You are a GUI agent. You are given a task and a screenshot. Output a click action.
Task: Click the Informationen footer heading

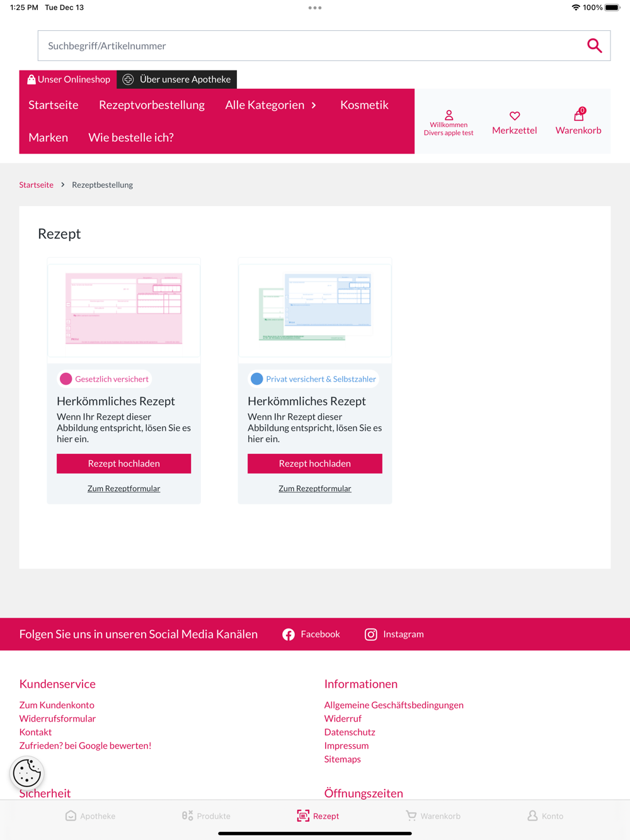(361, 684)
